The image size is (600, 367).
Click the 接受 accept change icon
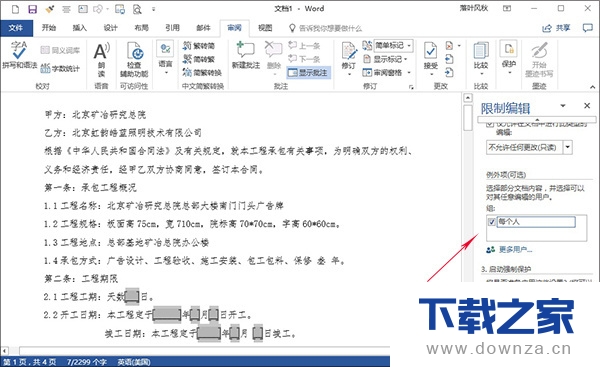tap(430, 51)
